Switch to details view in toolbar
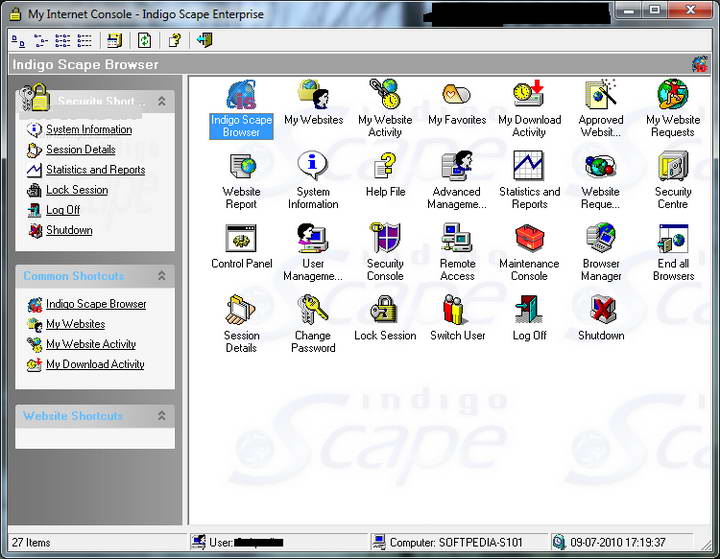Viewport: 720px width, 559px height. (84, 40)
